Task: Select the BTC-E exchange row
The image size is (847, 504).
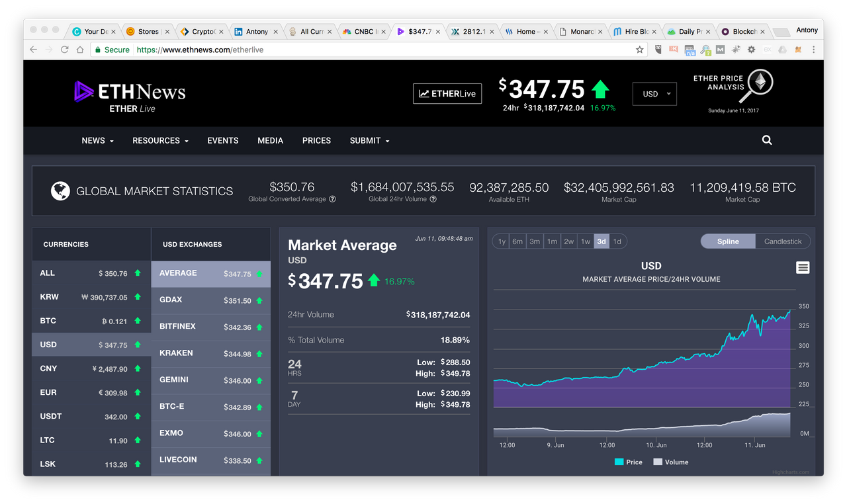Action: 210,407
